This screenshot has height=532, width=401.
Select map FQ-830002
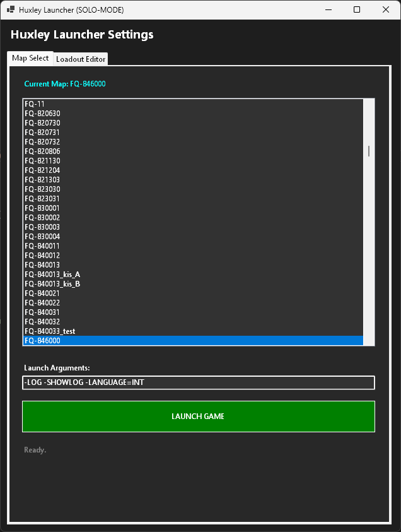(x=193, y=218)
